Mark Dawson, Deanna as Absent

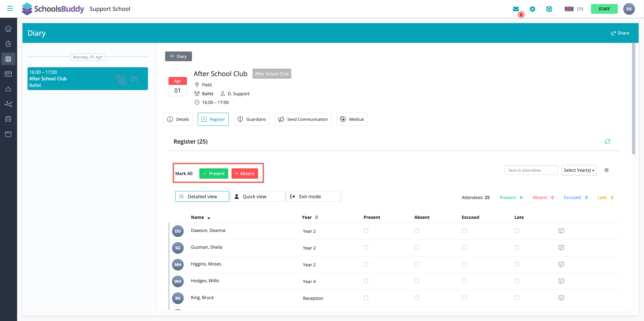(x=417, y=231)
